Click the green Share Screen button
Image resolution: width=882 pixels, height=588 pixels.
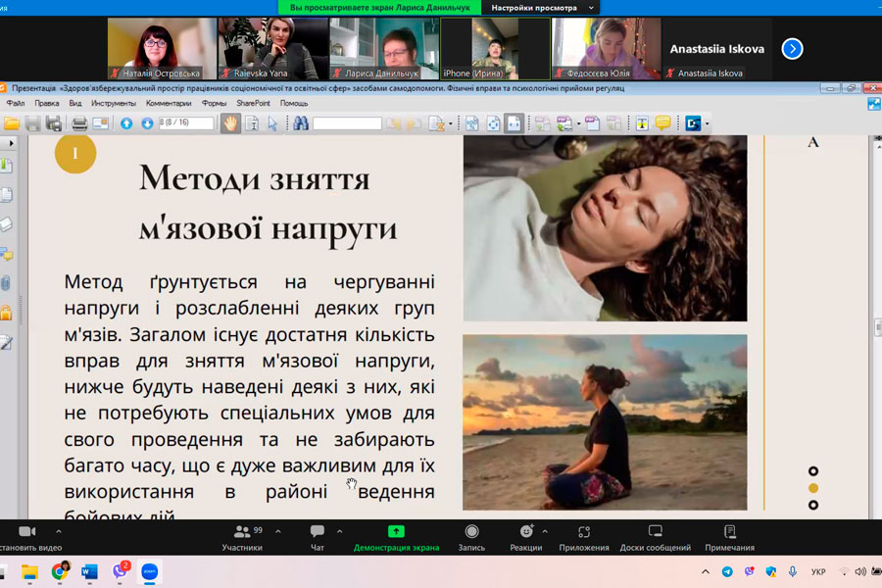(x=396, y=536)
